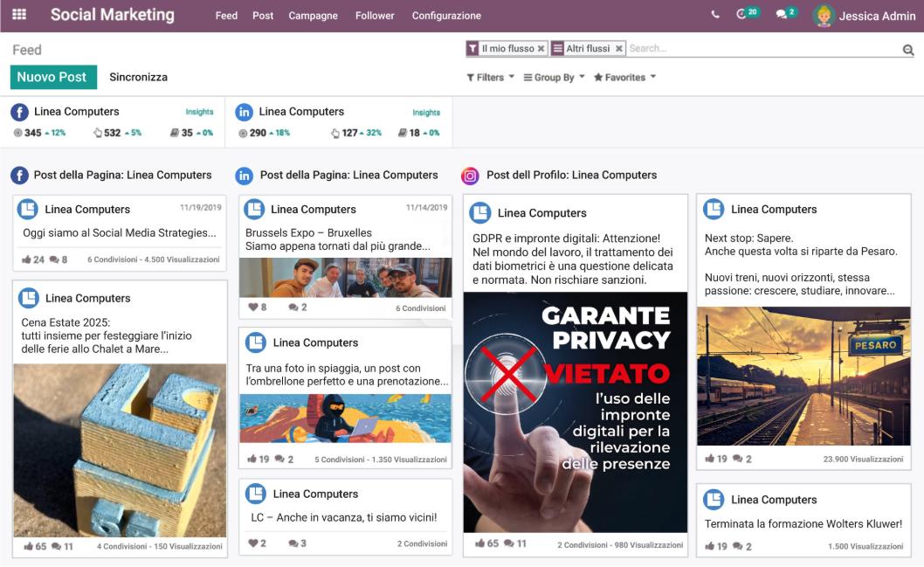924x567 pixels.
Task: Open the apps grid menu
Action: [18, 15]
